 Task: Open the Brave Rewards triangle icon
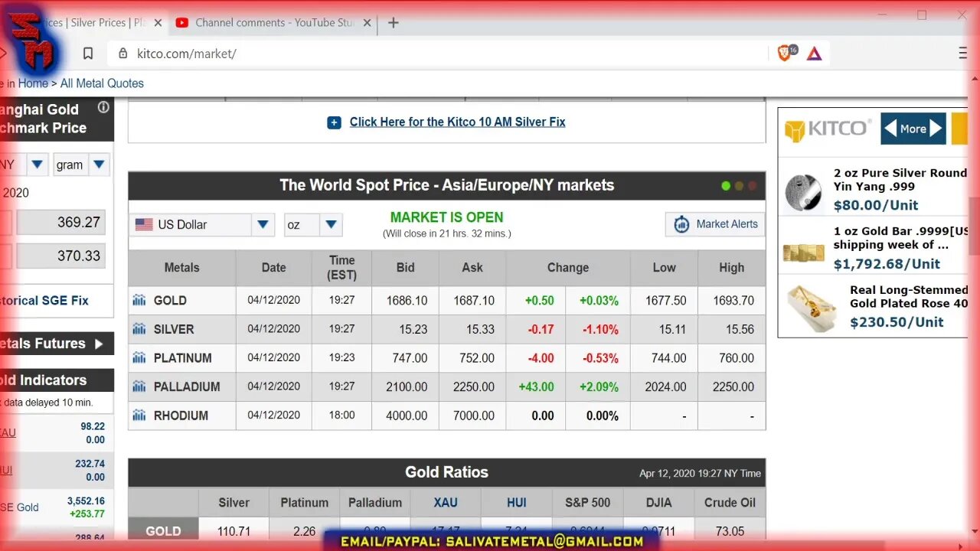click(814, 54)
